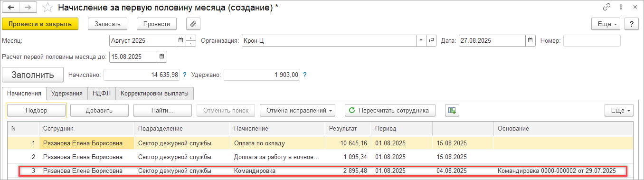Click the Отменить поиск button
The image size is (644, 180).
(x=226, y=110)
